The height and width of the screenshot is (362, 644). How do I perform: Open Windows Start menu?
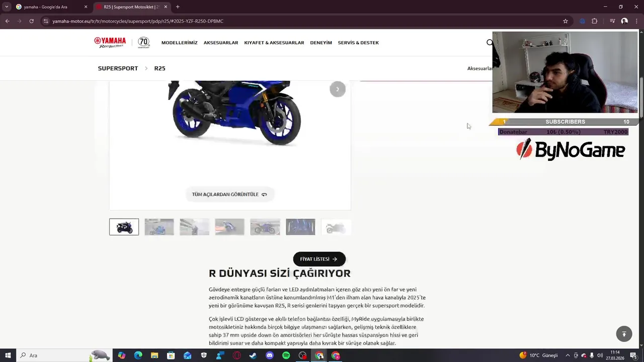pyautogui.click(x=8, y=355)
